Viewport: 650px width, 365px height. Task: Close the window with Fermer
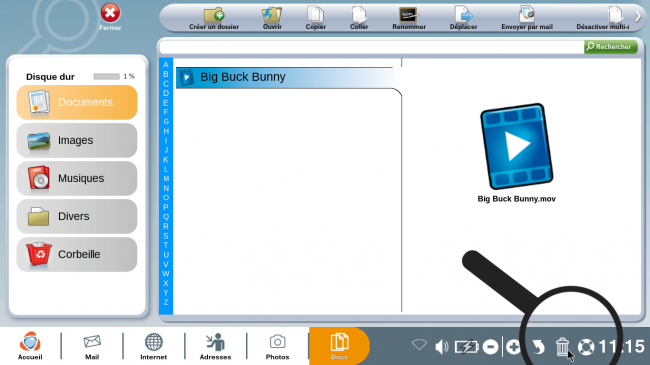[x=110, y=17]
